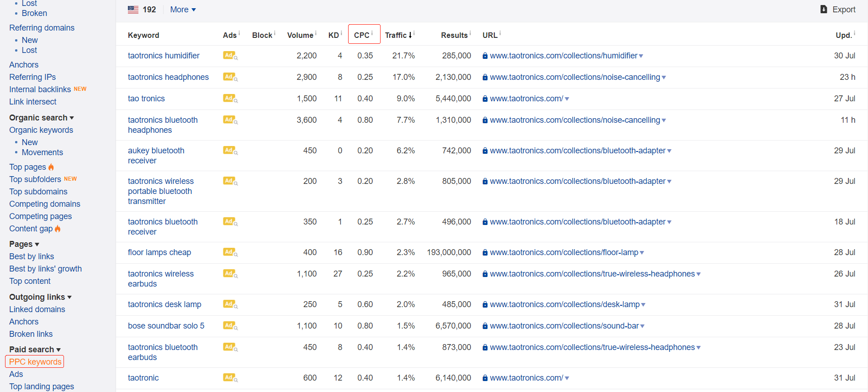Sort table by Volume column

[300, 35]
